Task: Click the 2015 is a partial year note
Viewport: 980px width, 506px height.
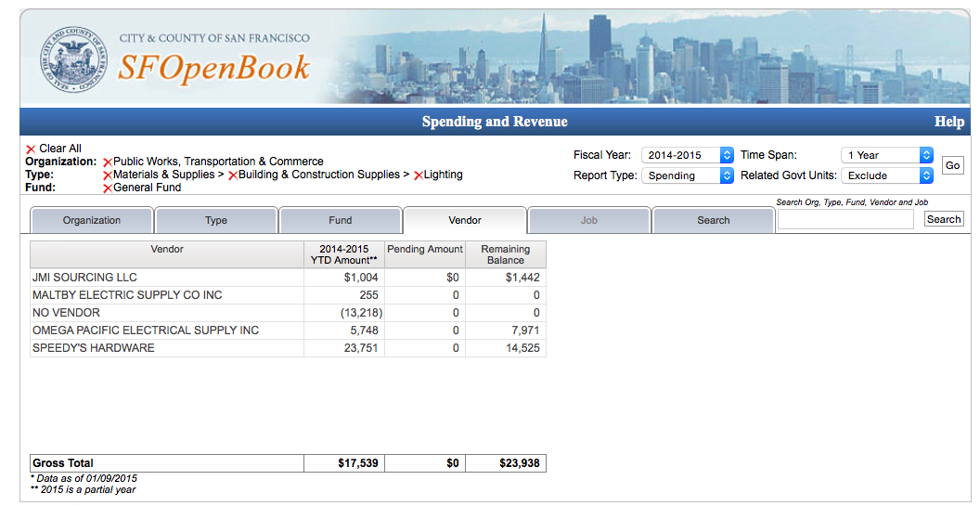Action: 84,489
